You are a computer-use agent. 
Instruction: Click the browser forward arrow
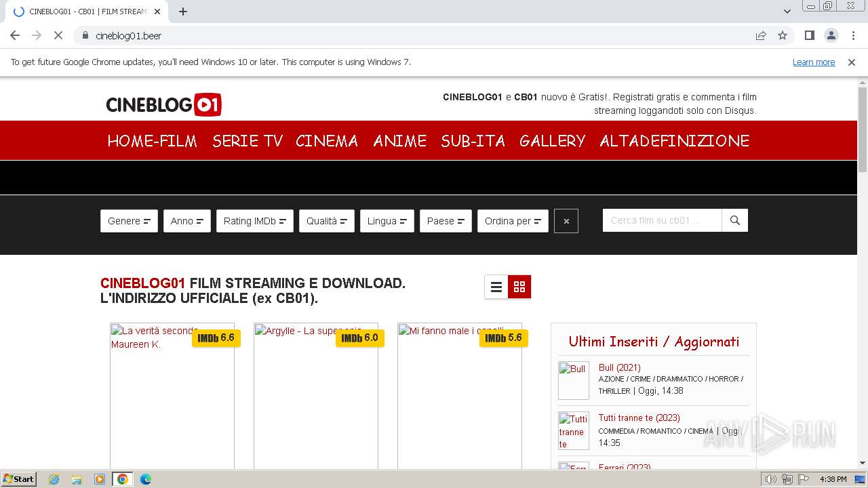(x=37, y=35)
